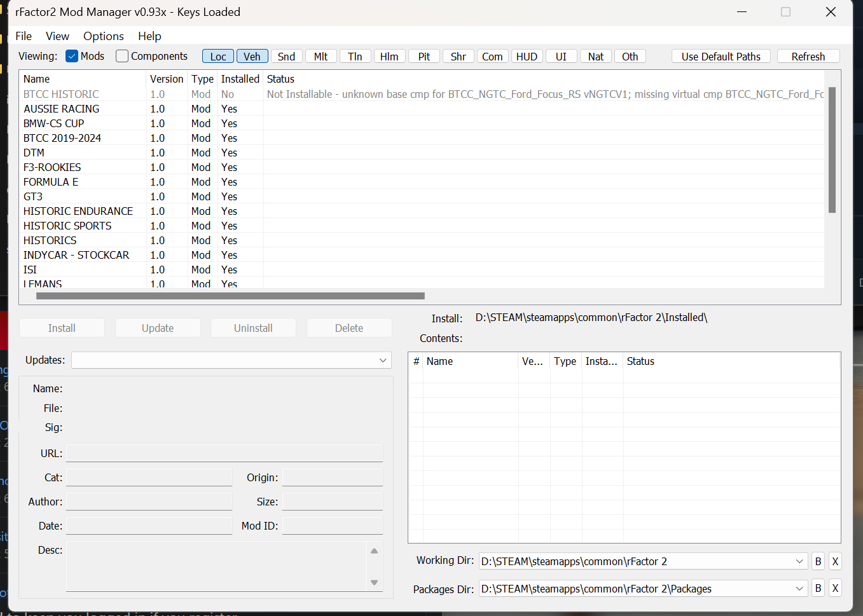Sort mod list by Installed column header
The height and width of the screenshot is (616, 863).
pyautogui.click(x=240, y=79)
